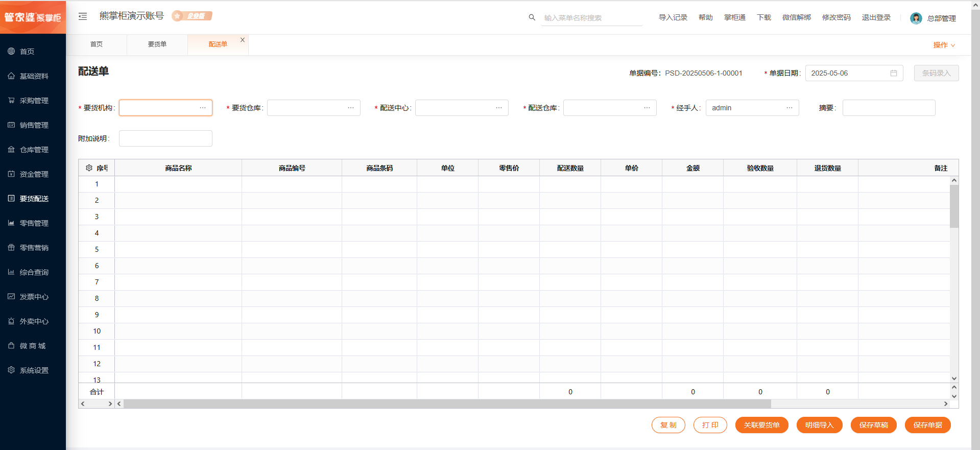
Task: Open the 首页 sidebar globe icon
Action: (11, 51)
